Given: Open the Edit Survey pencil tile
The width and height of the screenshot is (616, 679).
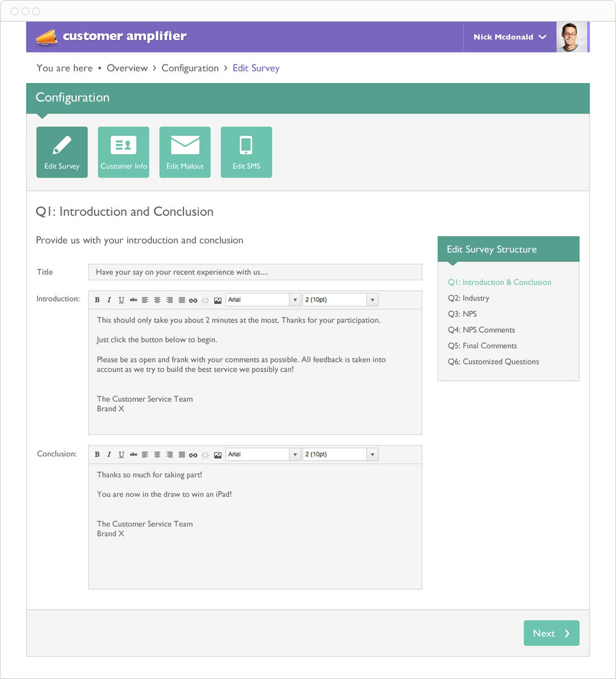Looking at the screenshot, I should 62,152.
